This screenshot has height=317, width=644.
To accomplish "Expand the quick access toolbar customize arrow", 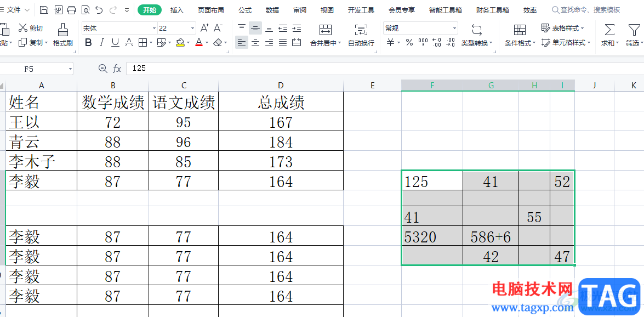I will coord(127,10).
